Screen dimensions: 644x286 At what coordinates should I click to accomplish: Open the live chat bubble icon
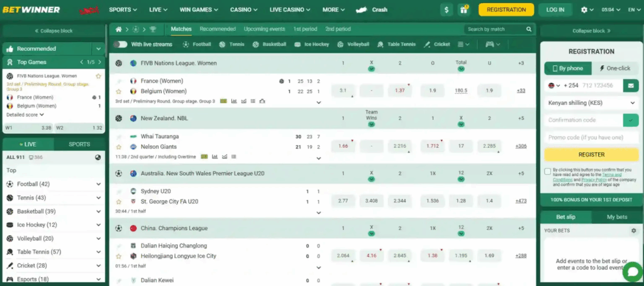click(x=633, y=272)
